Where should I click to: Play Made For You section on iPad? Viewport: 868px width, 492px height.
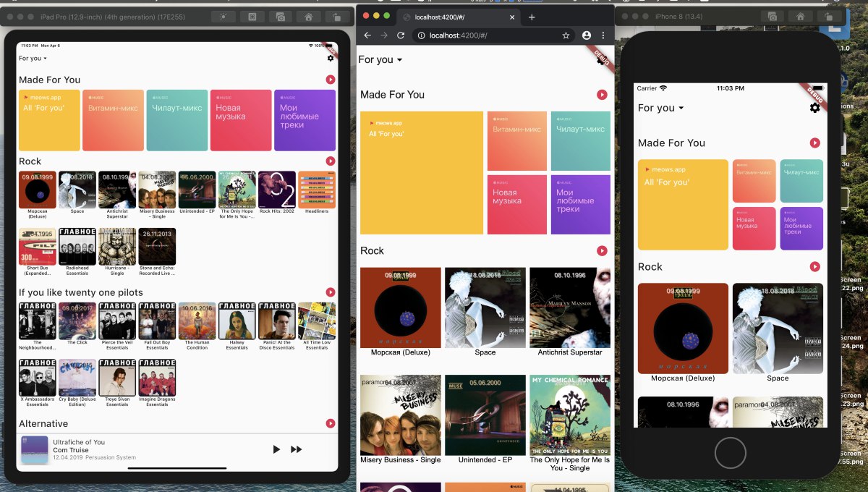(x=331, y=80)
